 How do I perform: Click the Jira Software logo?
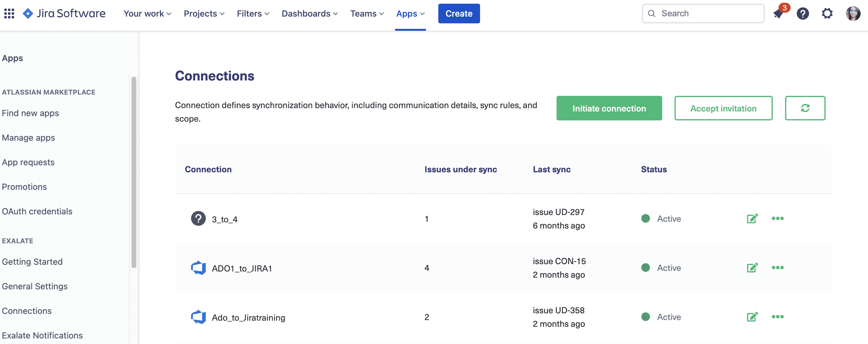point(64,14)
